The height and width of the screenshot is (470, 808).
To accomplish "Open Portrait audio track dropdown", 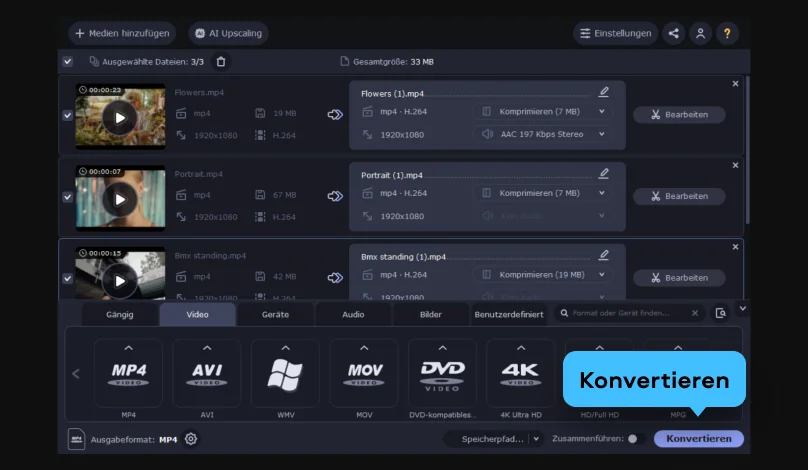I will point(543,215).
